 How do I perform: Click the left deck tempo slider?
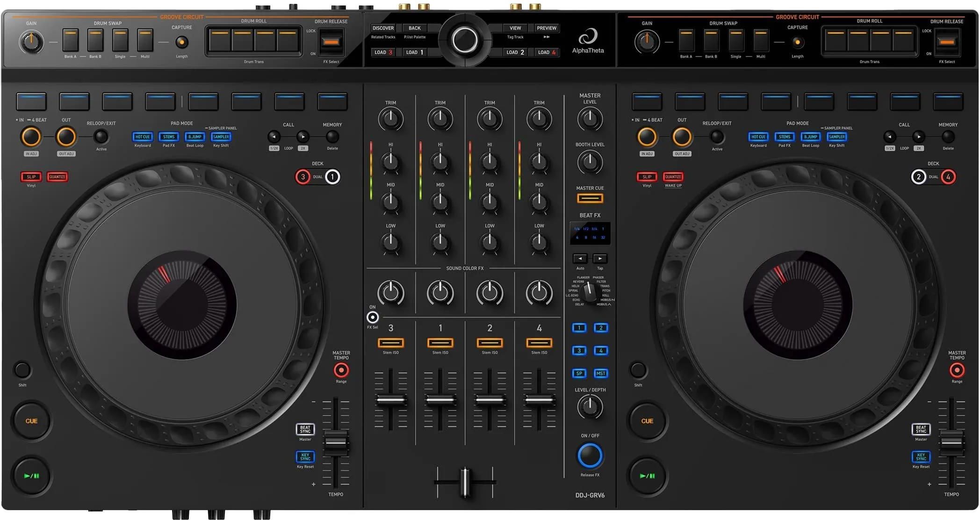[336, 442]
